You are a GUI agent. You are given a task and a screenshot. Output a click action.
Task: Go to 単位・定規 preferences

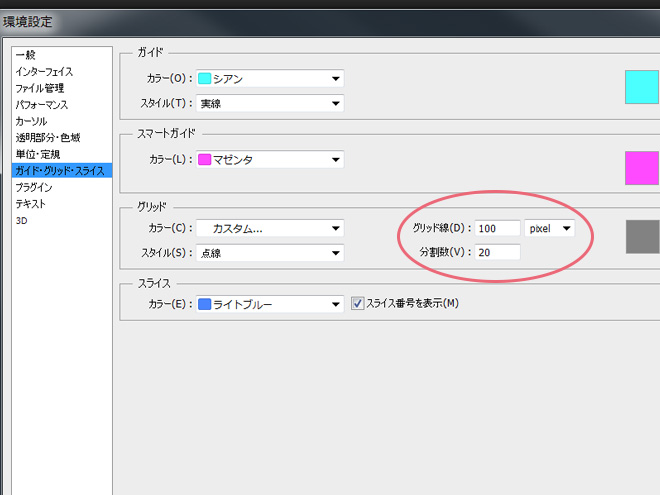click(37, 154)
